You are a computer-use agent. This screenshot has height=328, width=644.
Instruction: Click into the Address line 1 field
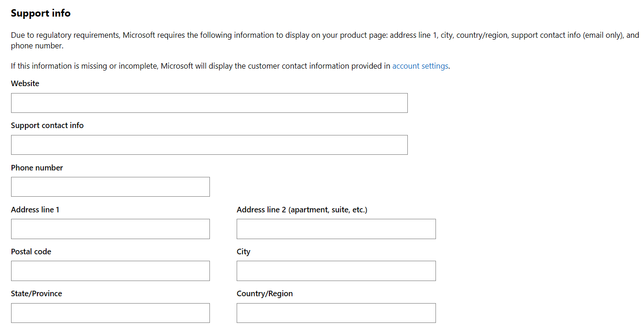click(110, 229)
